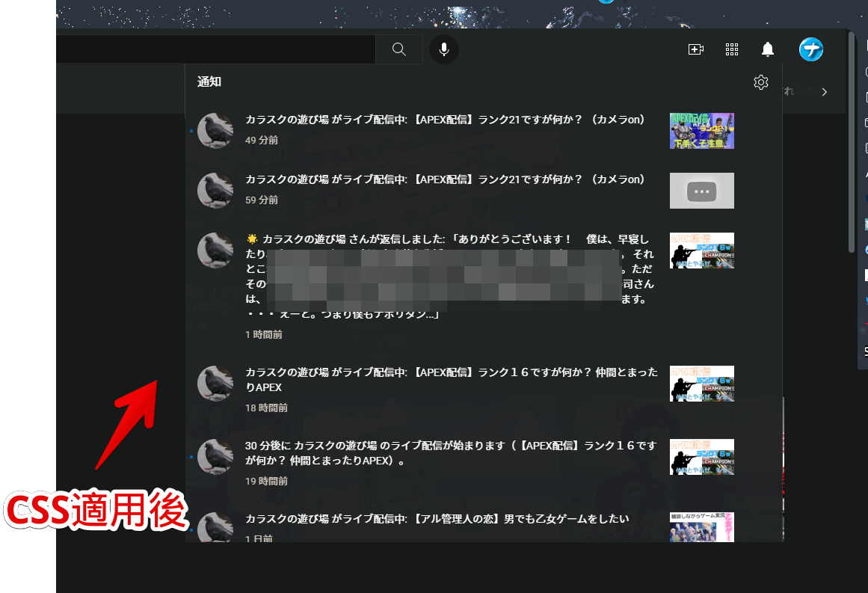Start voice search with microphone icon
The image size is (868, 593).
coord(444,49)
